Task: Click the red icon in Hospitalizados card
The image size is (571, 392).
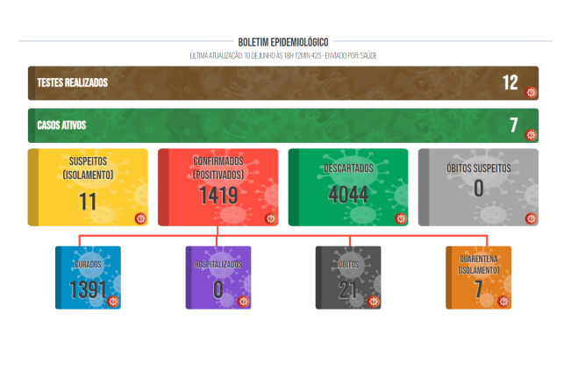Action: tap(243, 301)
